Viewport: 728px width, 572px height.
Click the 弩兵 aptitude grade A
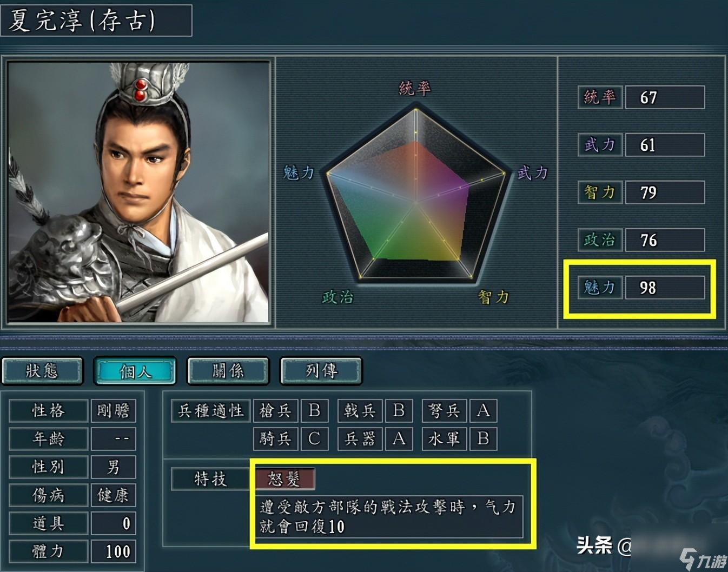pos(483,411)
